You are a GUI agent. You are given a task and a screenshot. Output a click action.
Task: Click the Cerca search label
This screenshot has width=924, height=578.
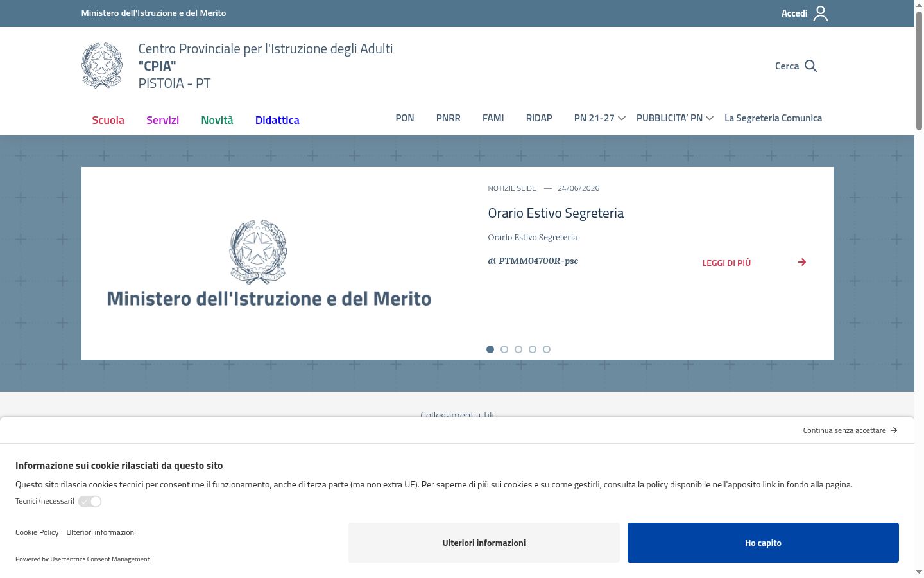tap(787, 66)
